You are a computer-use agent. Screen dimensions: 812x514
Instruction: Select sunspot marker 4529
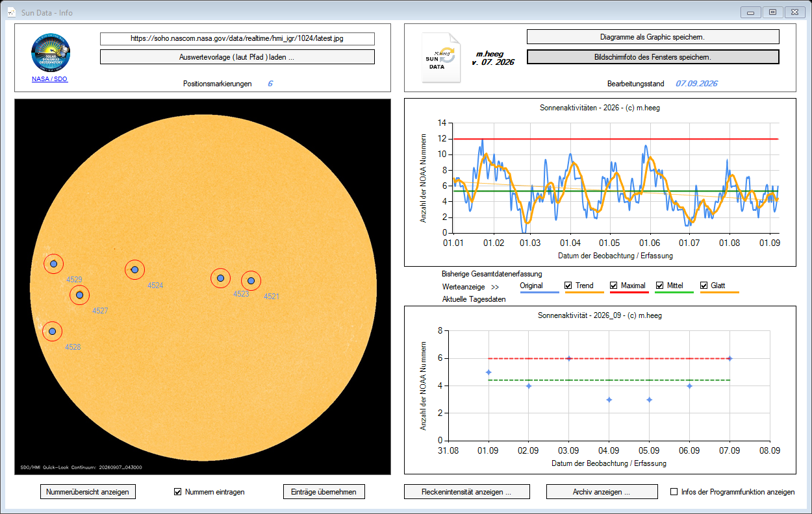[x=54, y=264]
